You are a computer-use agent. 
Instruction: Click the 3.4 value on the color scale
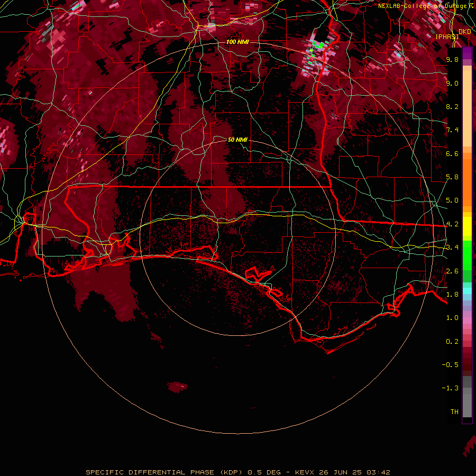(452, 248)
